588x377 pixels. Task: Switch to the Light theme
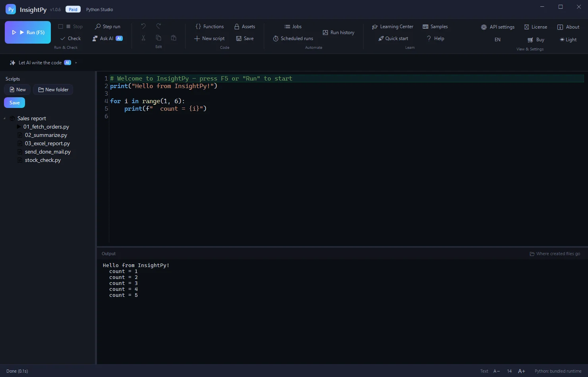pos(568,40)
